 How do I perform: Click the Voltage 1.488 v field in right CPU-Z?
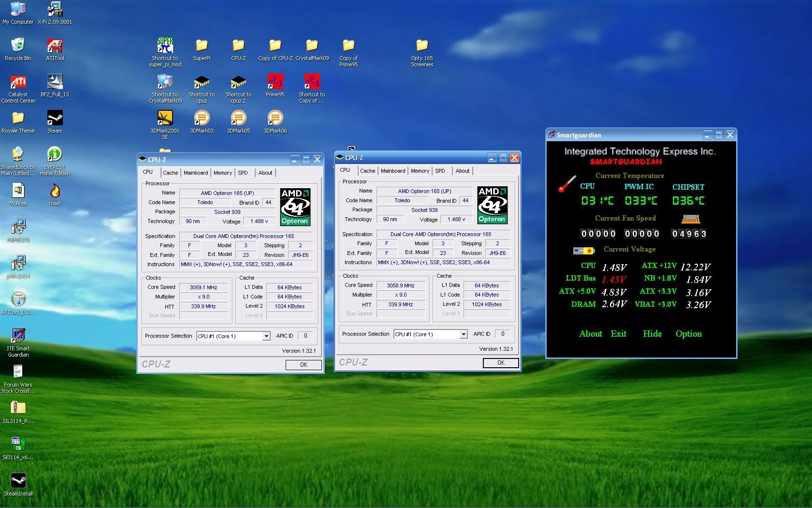click(456, 219)
